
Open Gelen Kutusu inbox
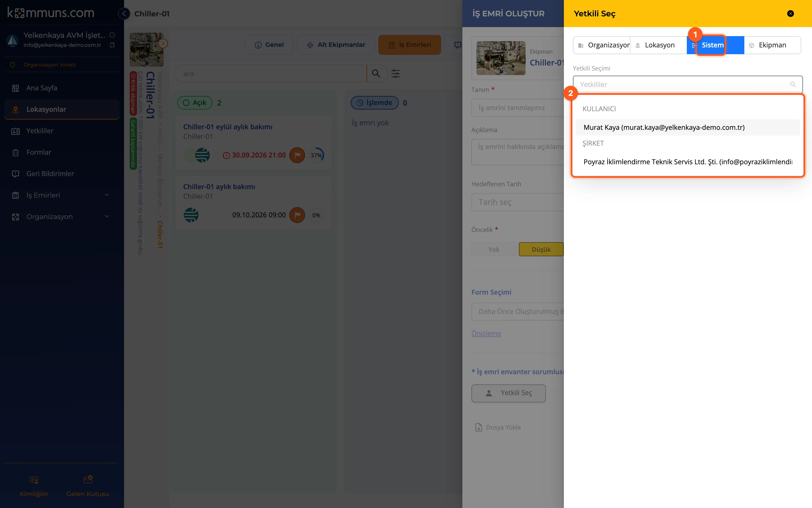(88, 486)
